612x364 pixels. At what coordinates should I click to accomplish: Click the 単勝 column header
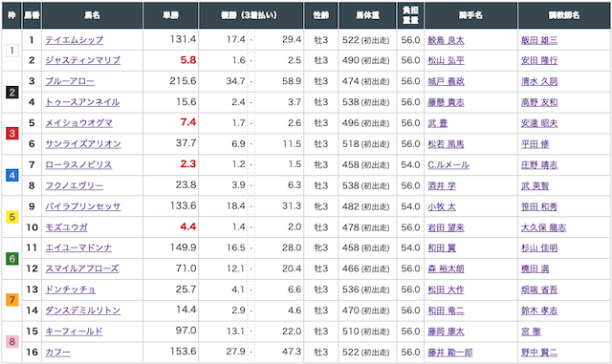(170, 15)
